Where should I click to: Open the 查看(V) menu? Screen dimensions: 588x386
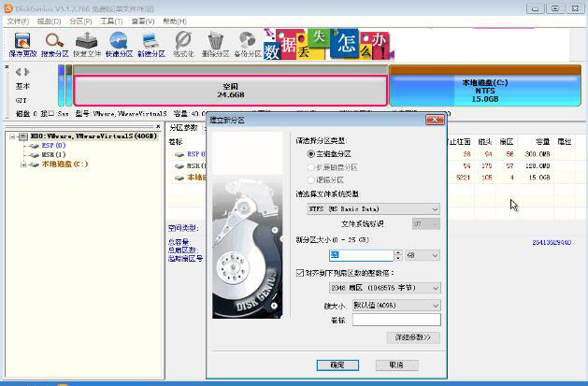pyautogui.click(x=143, y=21)
